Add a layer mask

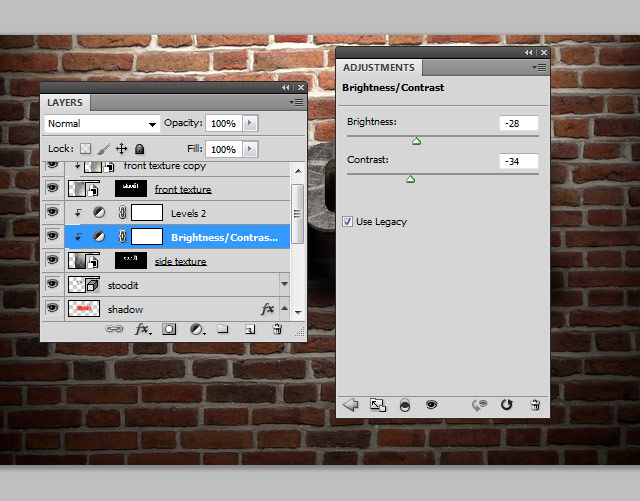[x=169, y=329]
